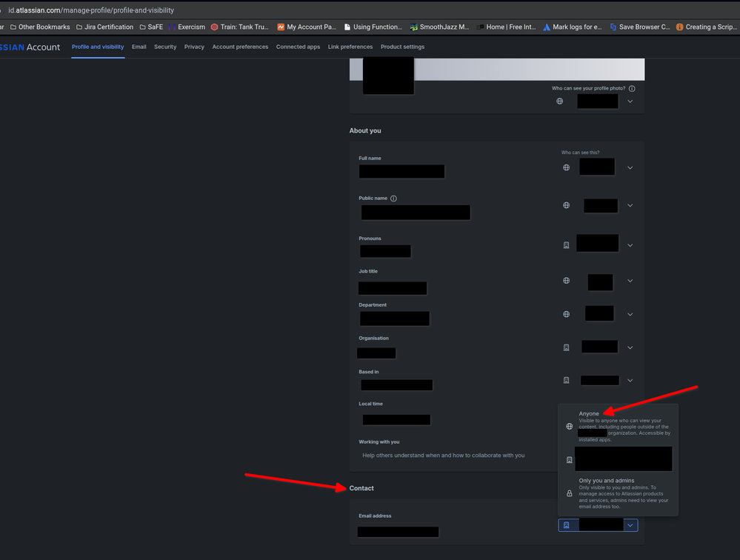Open the Exercism bookmark

coord(187,27)
